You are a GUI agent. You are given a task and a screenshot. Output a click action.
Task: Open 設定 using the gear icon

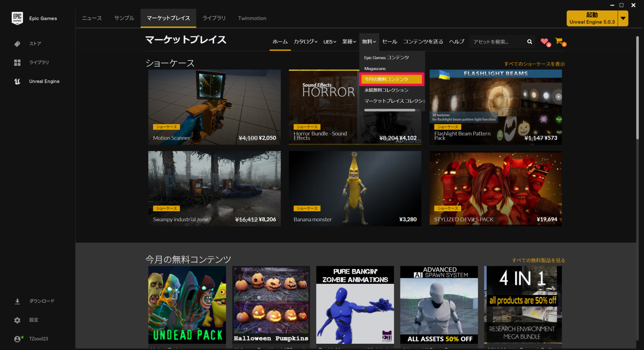pos(17,320)
